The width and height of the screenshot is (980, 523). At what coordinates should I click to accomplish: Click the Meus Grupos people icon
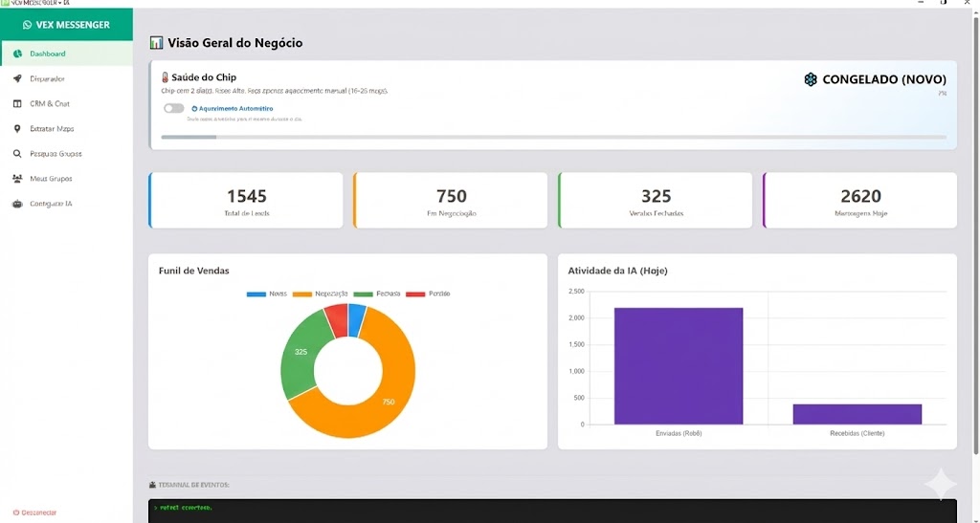click(17, 179)
